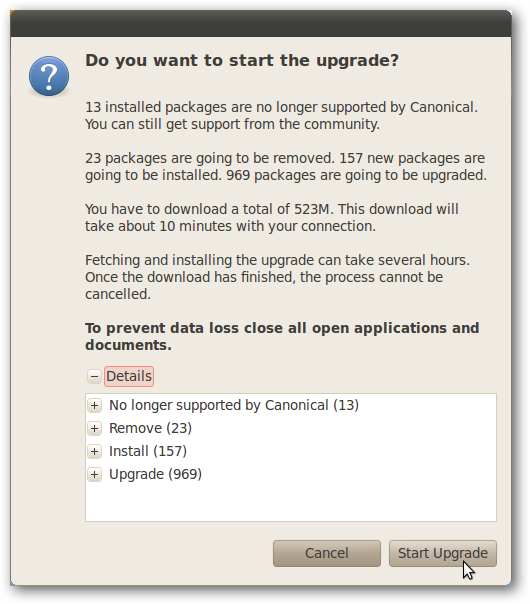530x604 pixels.
Task: Expand the 'No longer supported by Canonical' plus icon
Action: pyautogui.click(x=94, y=406)
